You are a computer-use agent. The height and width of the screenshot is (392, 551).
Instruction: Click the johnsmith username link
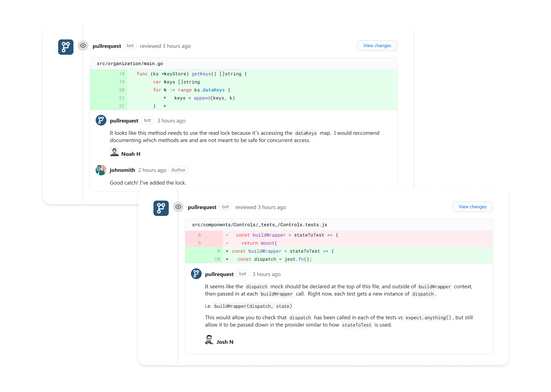coord(122,170)
